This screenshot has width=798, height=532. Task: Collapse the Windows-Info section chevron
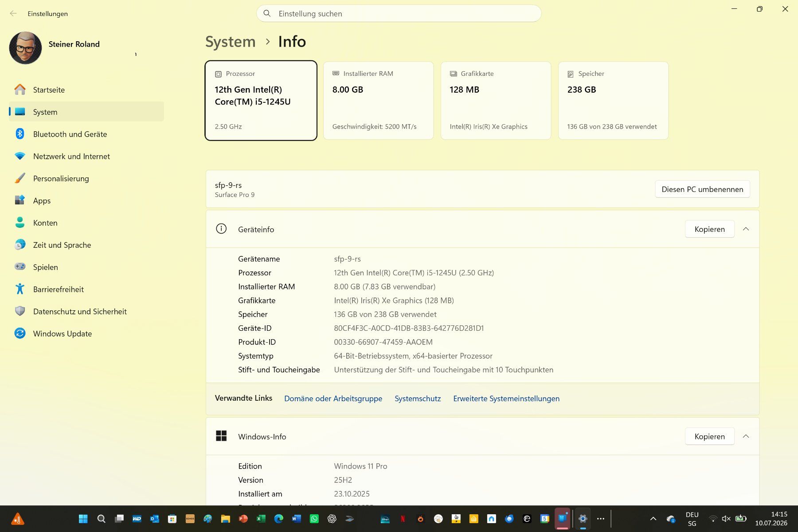[746, 436]
